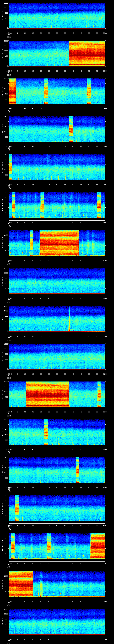The height and width of the screenshot is (644, 114).
Task: Select the wide red burst in 22:27 spectrogram
Action: tap(59, 243)
